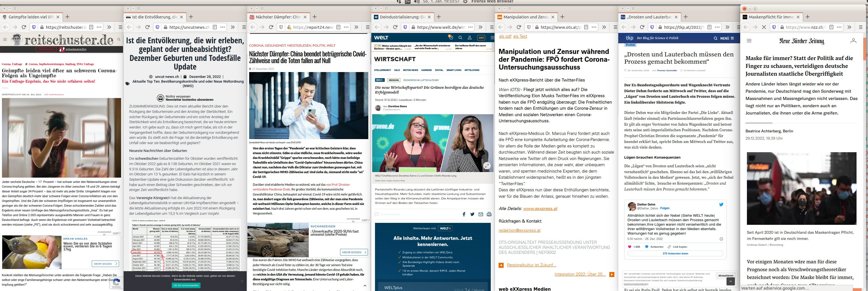
Task: Like the Diether Dehm tweet heart
Action: click(x=629, y=247)
